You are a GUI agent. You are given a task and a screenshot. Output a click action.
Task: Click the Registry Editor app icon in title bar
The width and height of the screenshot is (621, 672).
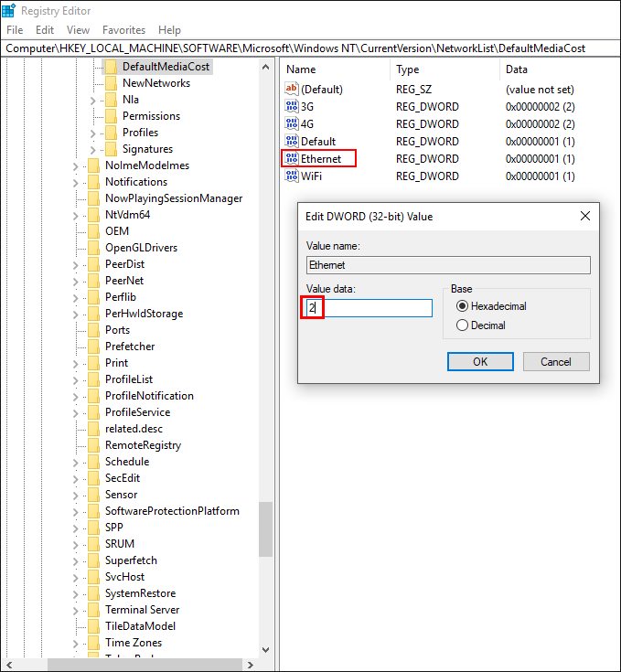(8, 10)
